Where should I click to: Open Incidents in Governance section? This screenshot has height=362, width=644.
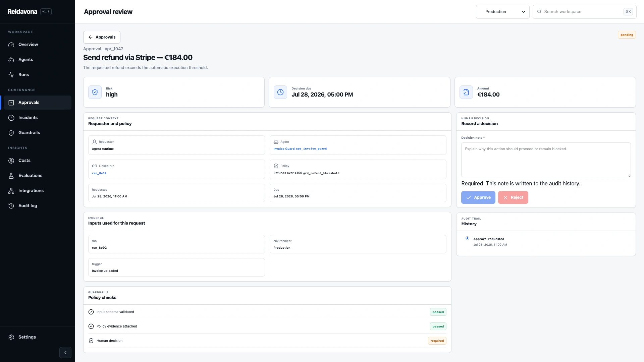tap(38, 118)
